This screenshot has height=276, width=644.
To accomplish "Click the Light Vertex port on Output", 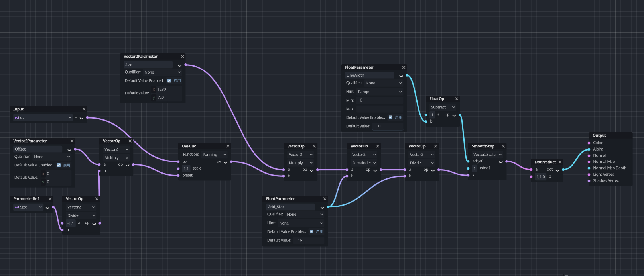I will point(589,174).
